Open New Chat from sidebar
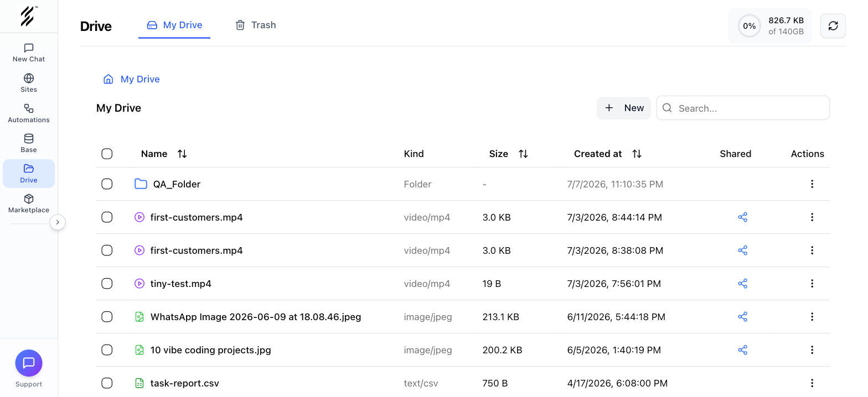Viewport: 868px width, 397px height. [29, 53]
